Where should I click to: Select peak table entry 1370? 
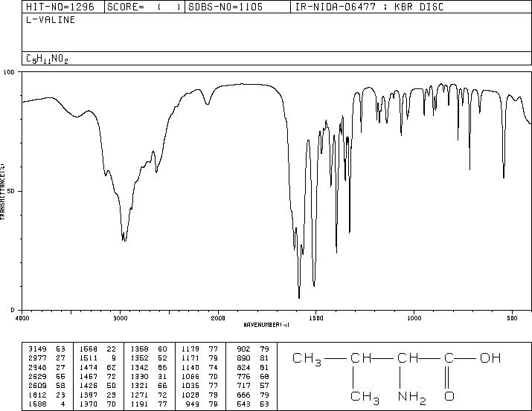(89, 404)
